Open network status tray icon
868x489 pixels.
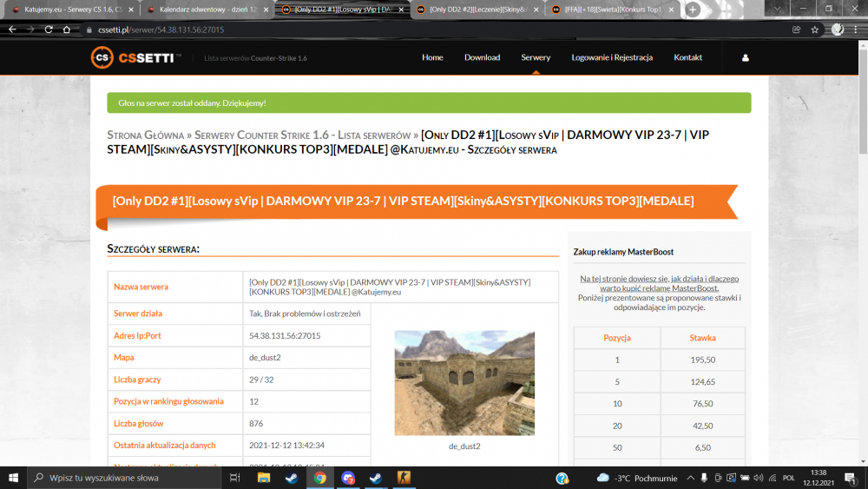773,478
